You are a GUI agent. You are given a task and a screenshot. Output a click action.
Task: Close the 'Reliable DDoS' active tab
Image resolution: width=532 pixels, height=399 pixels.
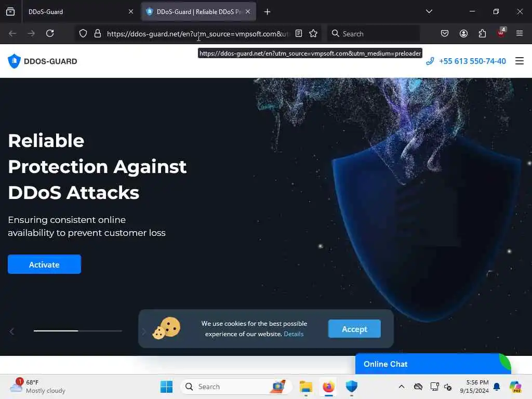click(248, 11)
